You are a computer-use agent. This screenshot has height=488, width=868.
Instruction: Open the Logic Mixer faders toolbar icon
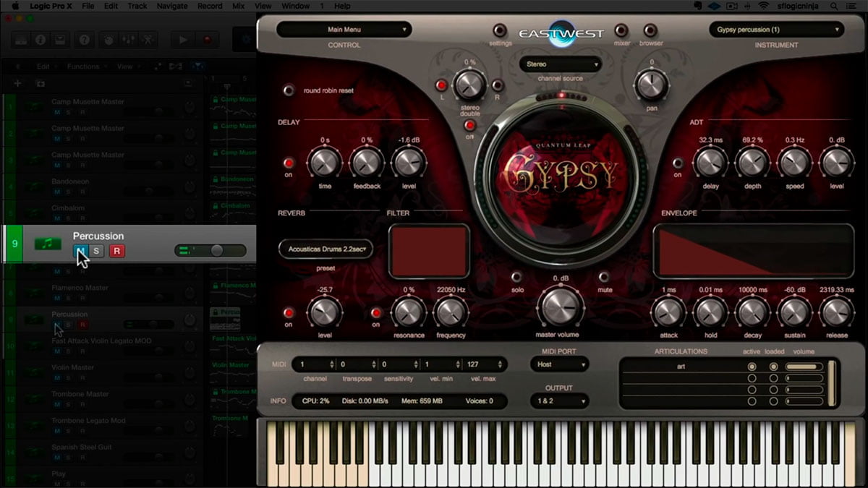[x=128, y=40]
